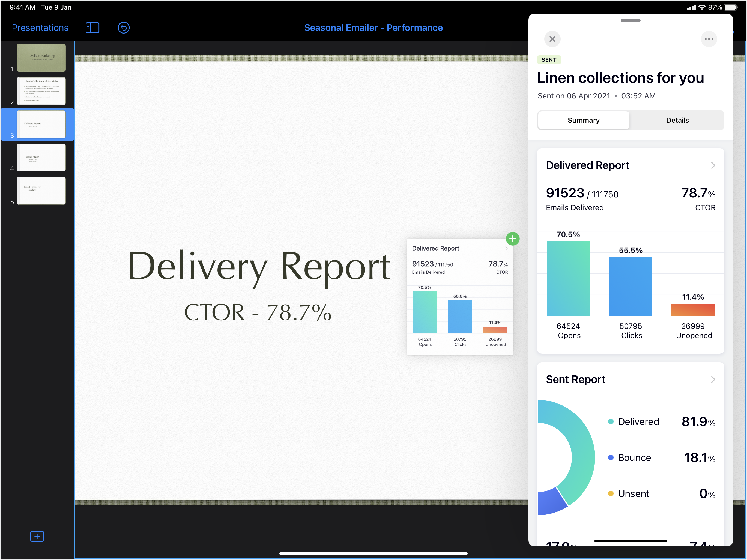Image resolution: width=747 pixels, height=560 pixels.
Task: Select slide 5 Email Opens by Locations
Action: [x=41, y=191]
